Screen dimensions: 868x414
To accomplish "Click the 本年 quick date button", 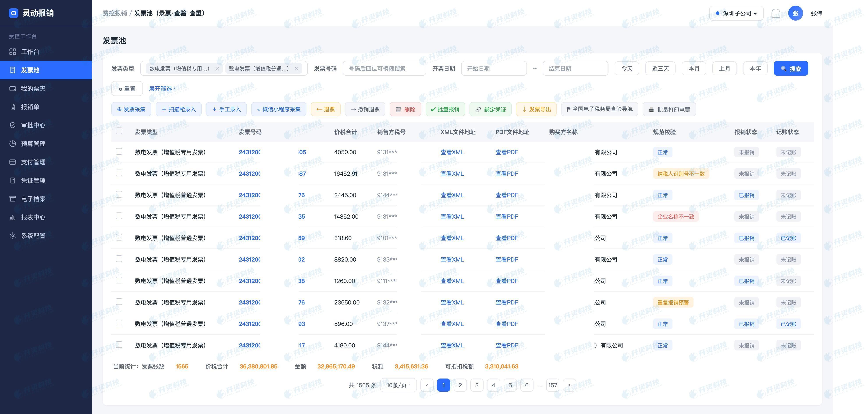I will (x=755, y=68).
